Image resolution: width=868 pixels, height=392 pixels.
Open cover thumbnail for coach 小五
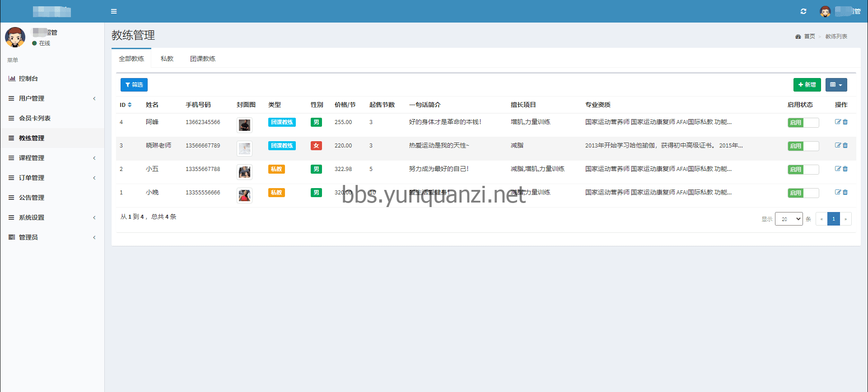pyautogui.click(x=244, y=172)
